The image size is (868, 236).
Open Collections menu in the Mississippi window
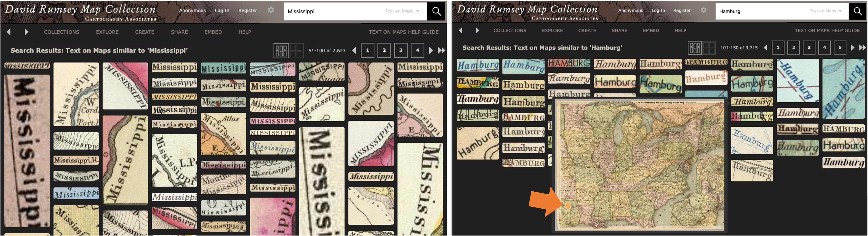pos(62,32)
